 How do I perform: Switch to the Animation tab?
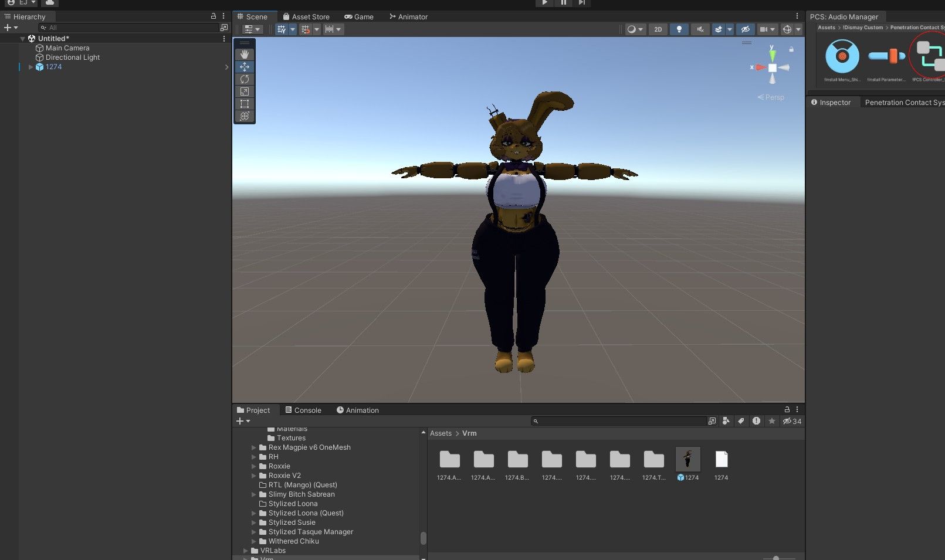click(x=358, y=410)
